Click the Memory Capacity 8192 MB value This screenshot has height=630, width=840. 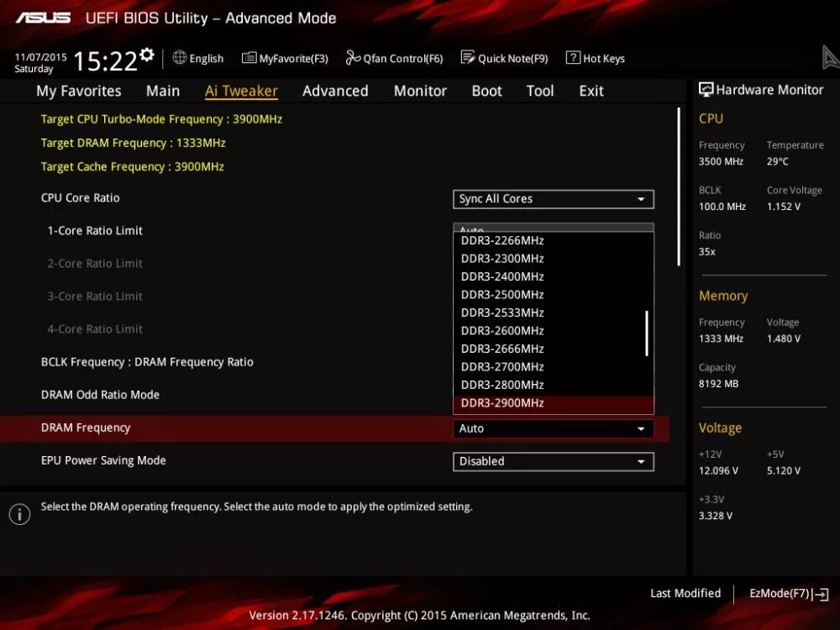tap(718, 384)
